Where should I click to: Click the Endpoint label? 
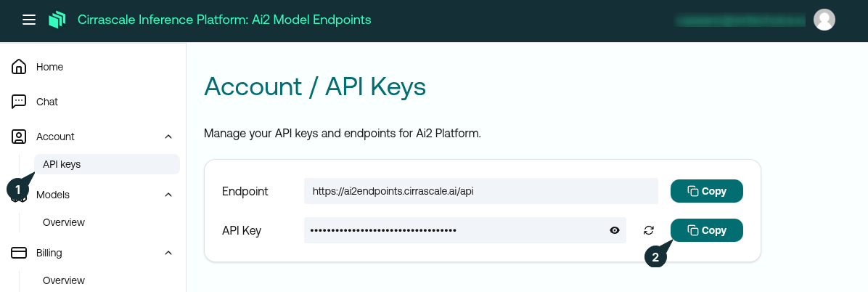(x=245, y=191)
